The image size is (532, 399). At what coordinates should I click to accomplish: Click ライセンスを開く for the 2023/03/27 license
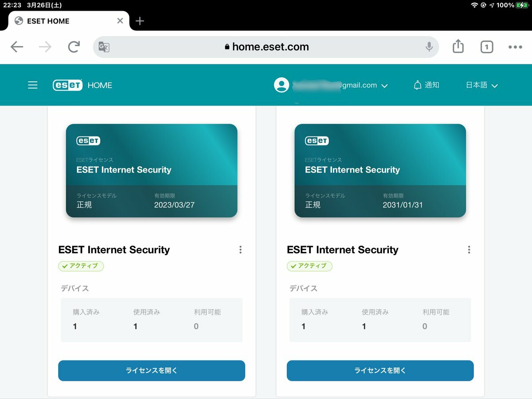(152, 371)
